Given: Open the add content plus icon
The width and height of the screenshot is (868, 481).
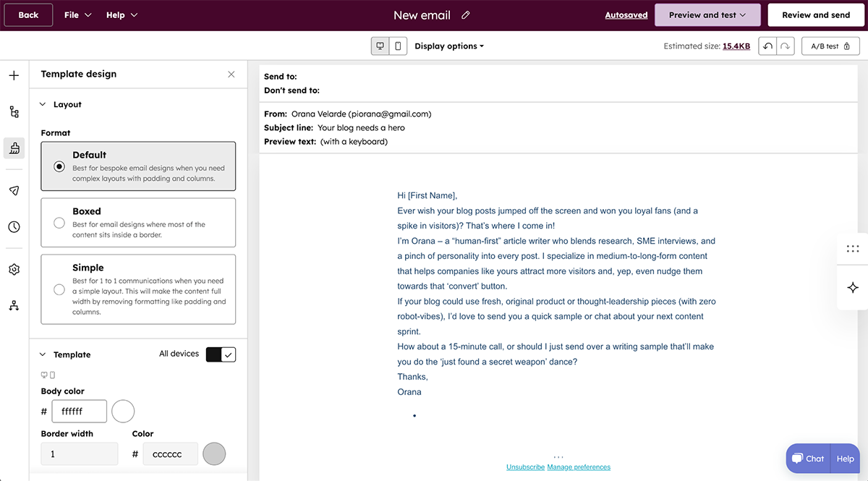Looking at the screenshot, I should coord(13,74).
